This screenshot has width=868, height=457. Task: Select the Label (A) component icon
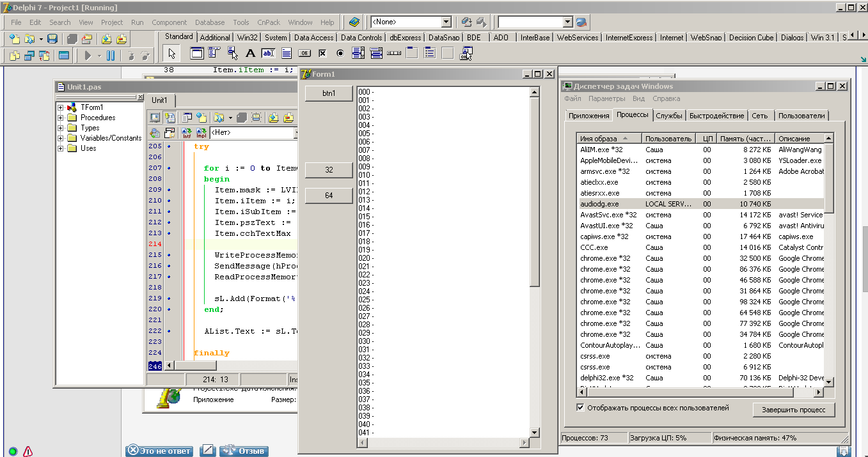(x=250, y=54)
